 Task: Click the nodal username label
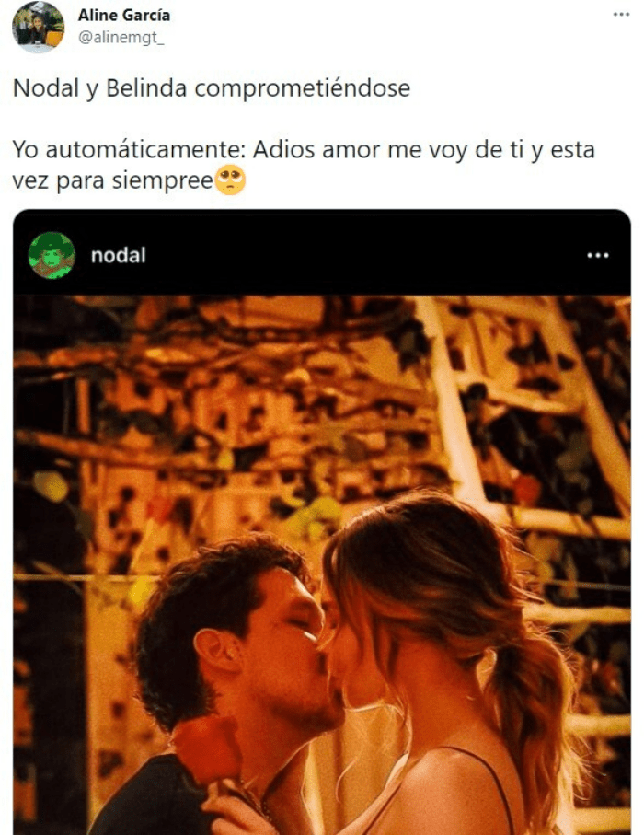click(x=118, y=256)
